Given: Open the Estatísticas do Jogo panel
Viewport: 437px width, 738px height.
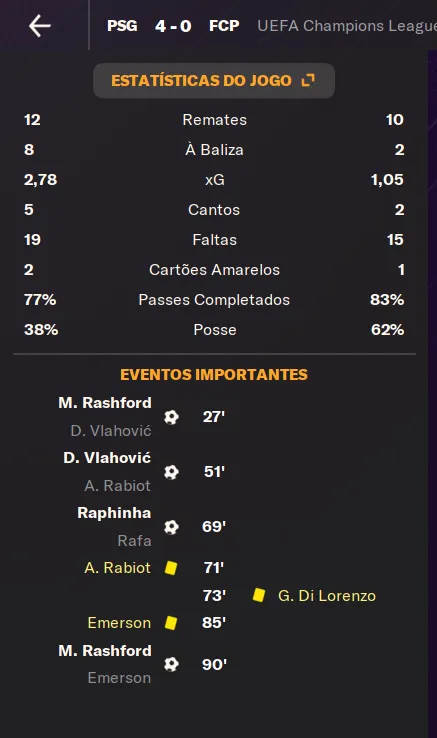Looking at the screenshot, I should pyautogui.click(x=214, y=80).
